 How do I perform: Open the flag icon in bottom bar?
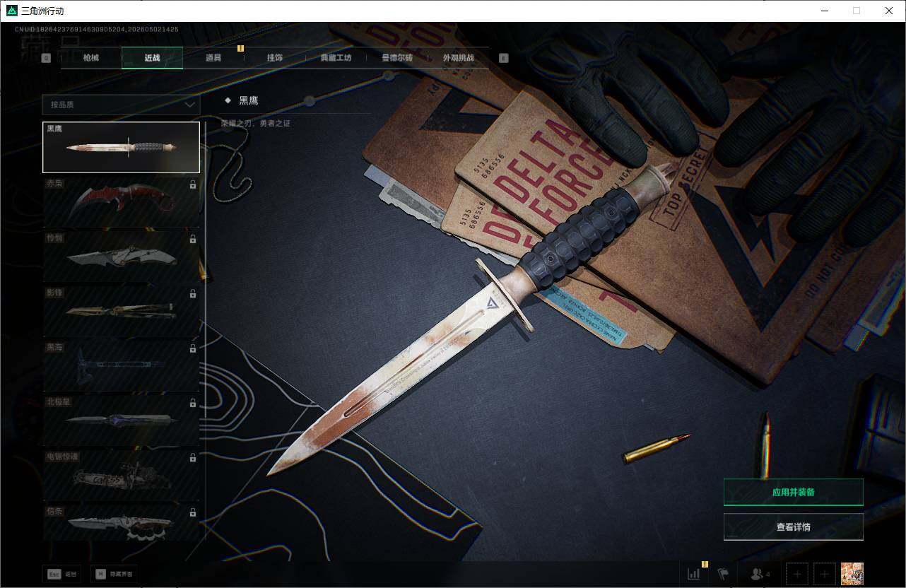722,574
